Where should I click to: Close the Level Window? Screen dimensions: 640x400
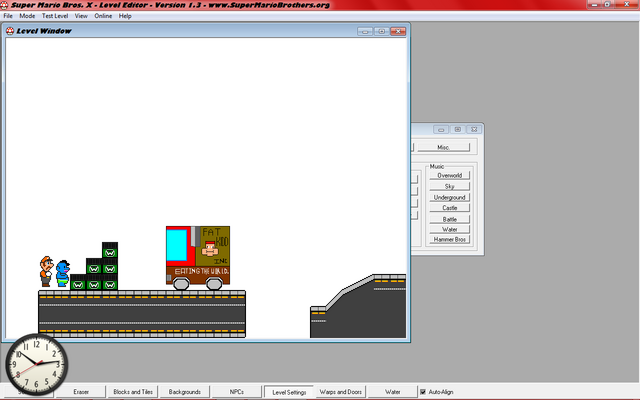(x=398, y=31)
